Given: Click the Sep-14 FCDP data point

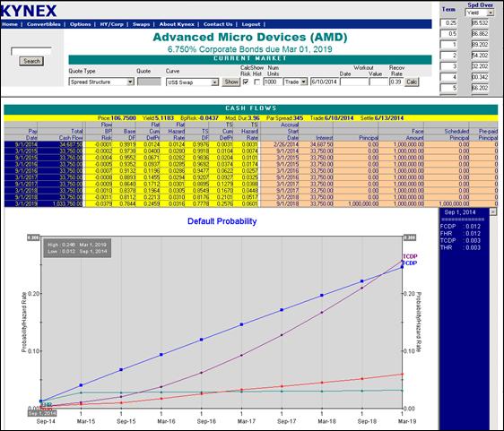Looking at the screenshot, I should pos(41,401).
